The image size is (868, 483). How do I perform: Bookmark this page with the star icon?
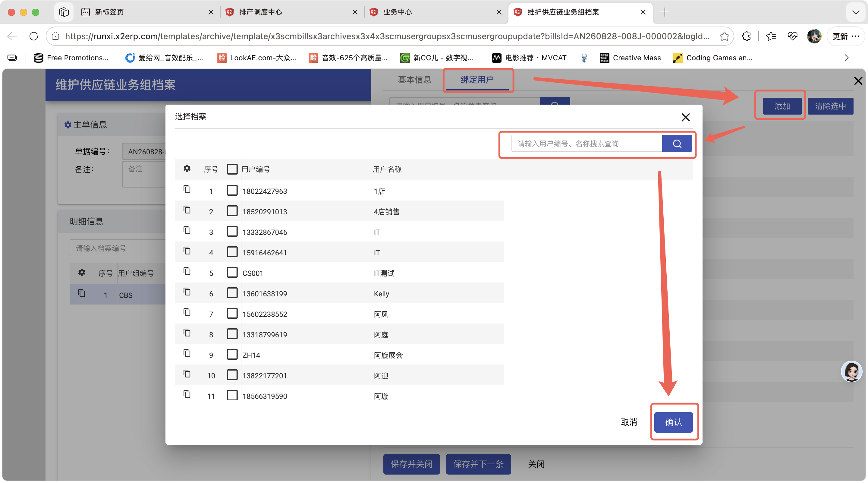pos(724,36)
